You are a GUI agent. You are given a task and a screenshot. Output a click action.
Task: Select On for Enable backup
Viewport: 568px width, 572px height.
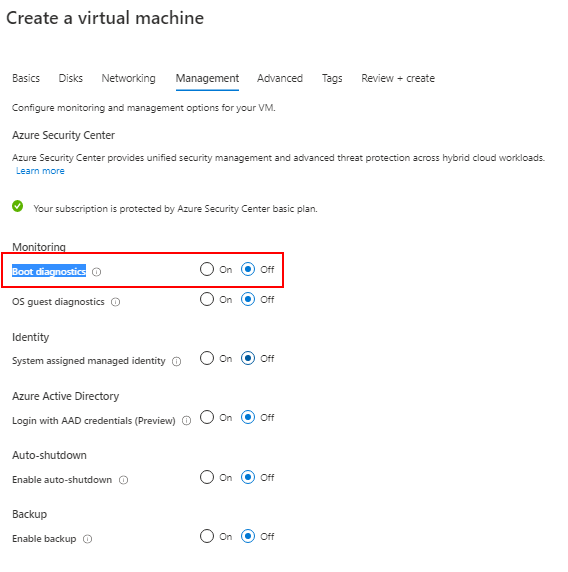(x=207, y=537)
